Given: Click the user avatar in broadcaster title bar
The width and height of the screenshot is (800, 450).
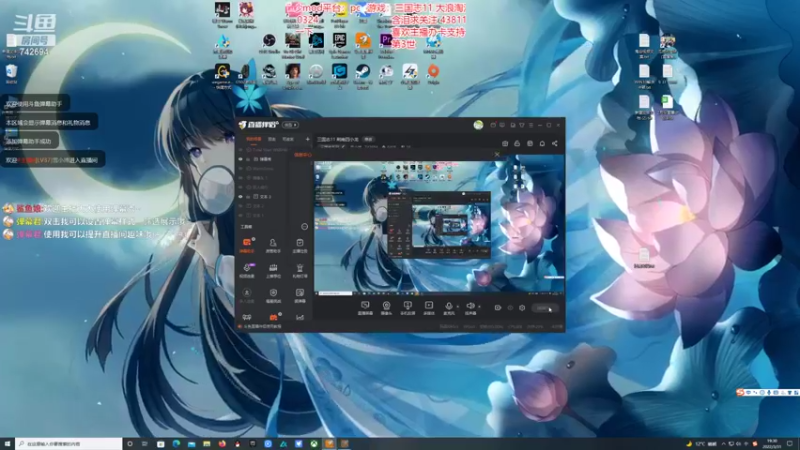Looking at the screenshot, I should pyautogui.click(x=478, y=125).
